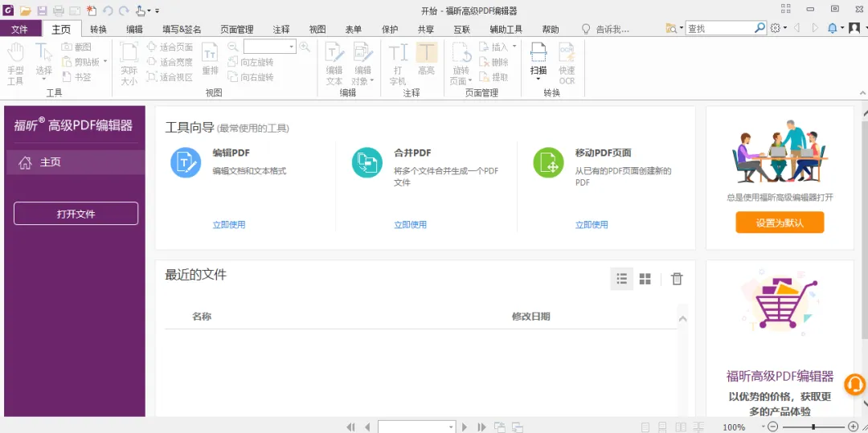Open the 文件 File menu
This screenshot has width=868, height=433.
click(20, 29)
